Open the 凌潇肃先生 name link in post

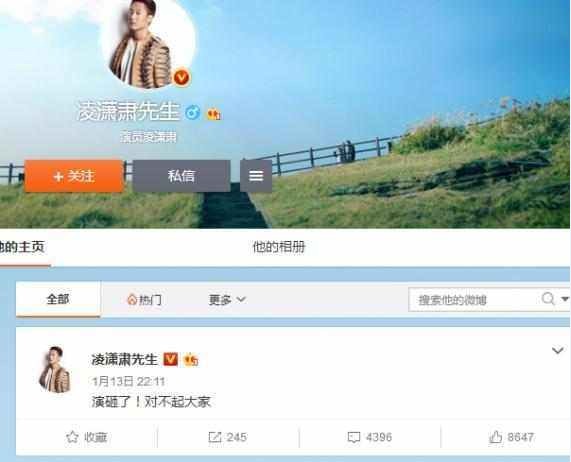[x=124, y=359]
